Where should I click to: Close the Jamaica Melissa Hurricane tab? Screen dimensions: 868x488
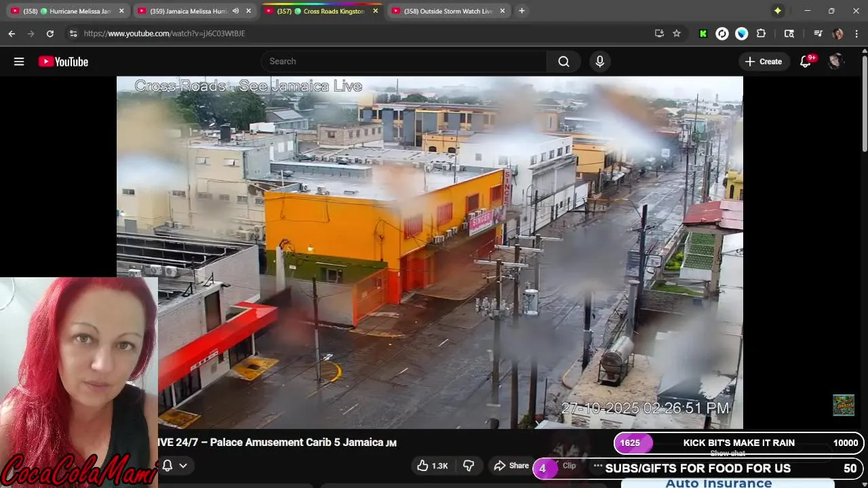[x=249, y=11]
